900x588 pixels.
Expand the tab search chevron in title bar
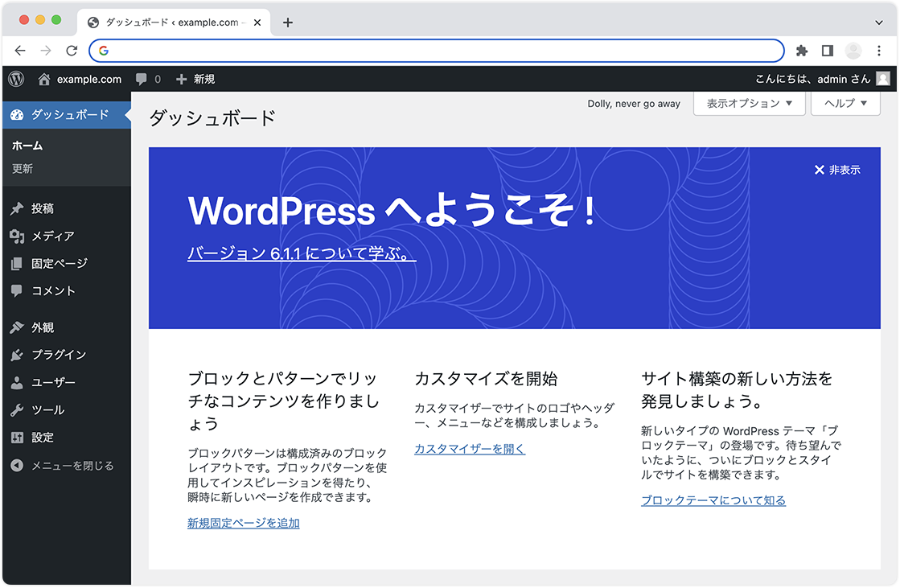[879, 23]
